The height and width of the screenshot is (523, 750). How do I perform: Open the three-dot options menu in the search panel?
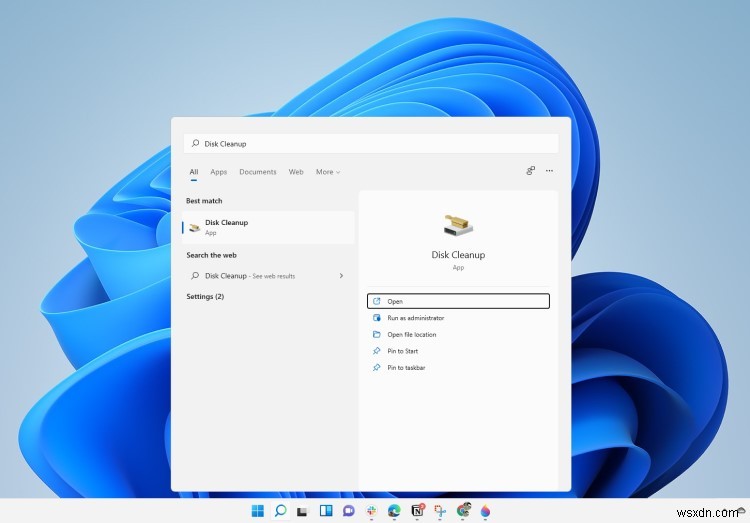pos(549,171)
